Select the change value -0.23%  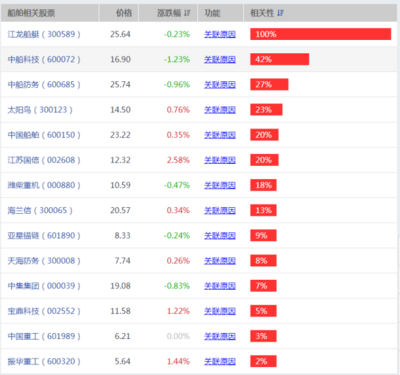(177, 34)
